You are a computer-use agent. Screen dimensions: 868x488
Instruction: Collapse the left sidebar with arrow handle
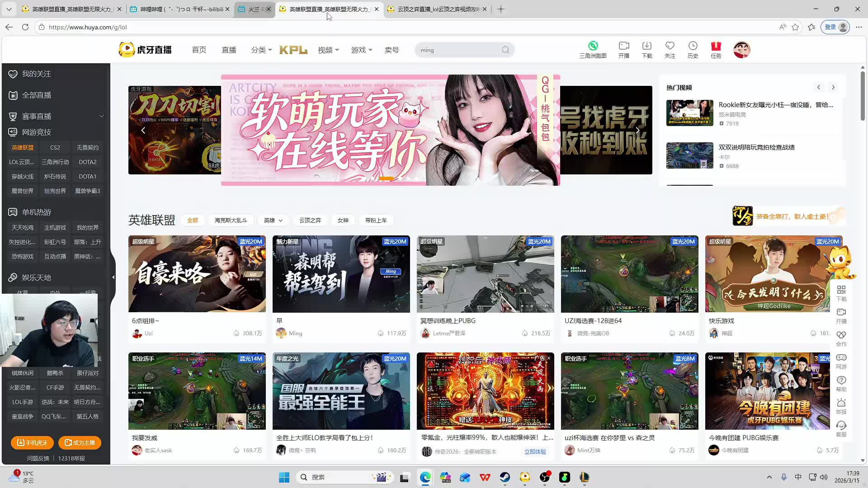(x=113, y=277)
